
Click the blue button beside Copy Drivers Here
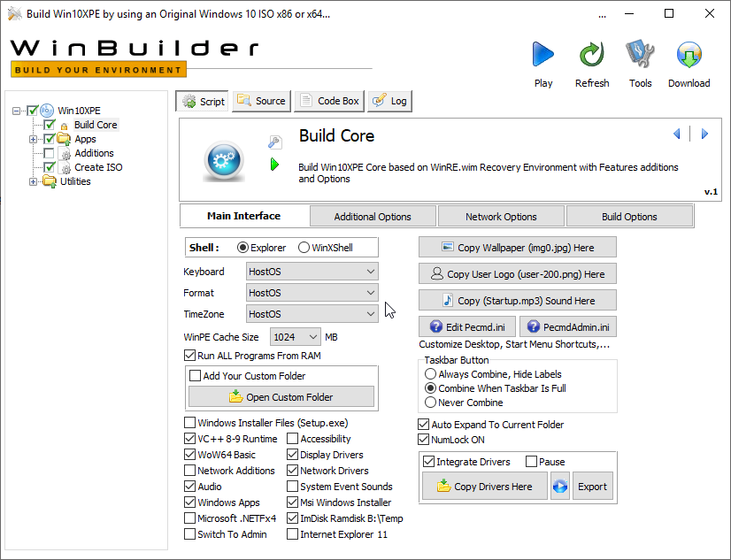coord(560,487)
